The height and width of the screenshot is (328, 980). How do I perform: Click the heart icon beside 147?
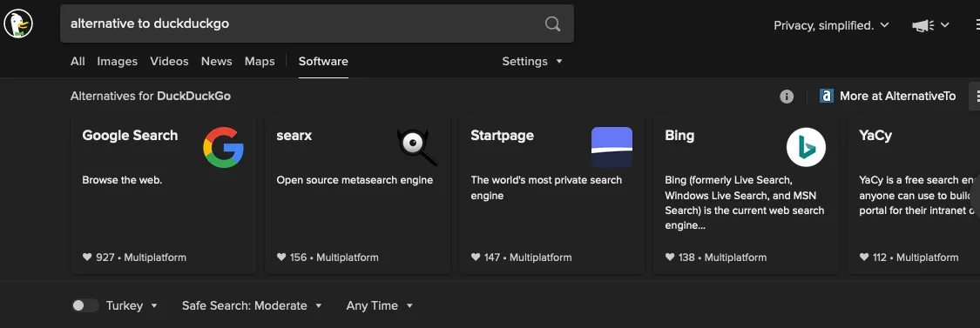(x=476, y=257)
